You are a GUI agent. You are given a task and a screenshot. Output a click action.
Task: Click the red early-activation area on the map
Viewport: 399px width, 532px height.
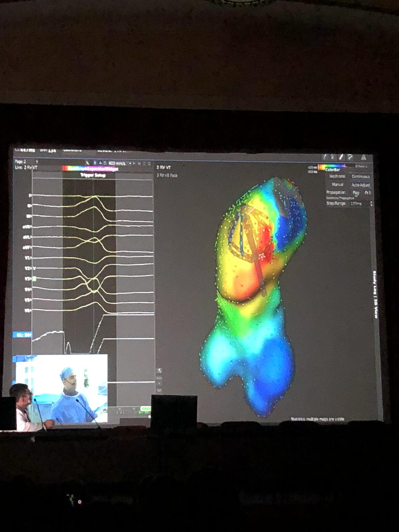(263, 253)
